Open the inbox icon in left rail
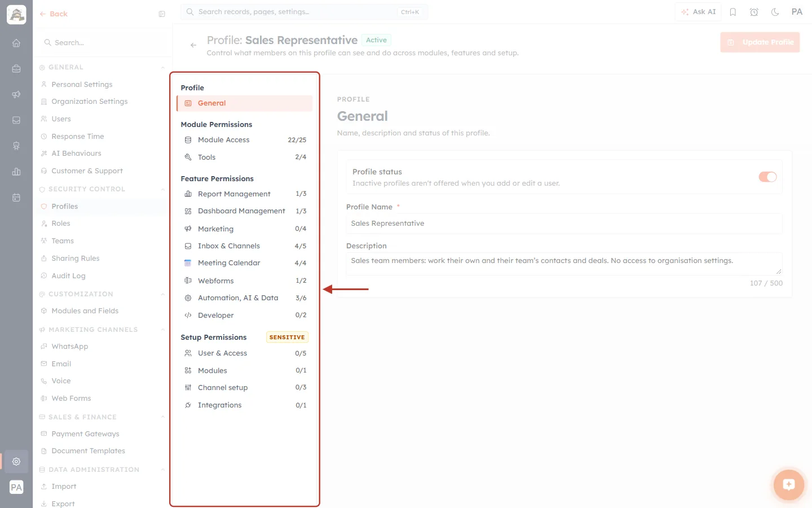This screenshot has width=812, height=508. pyautogui.click(x=16, y=120)
